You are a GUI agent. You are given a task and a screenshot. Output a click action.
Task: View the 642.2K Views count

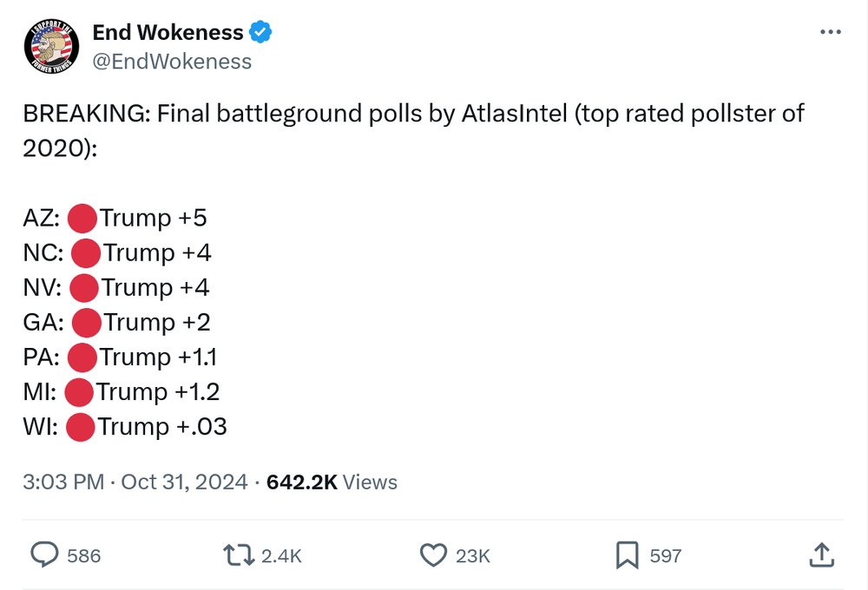tap(332, 482)
